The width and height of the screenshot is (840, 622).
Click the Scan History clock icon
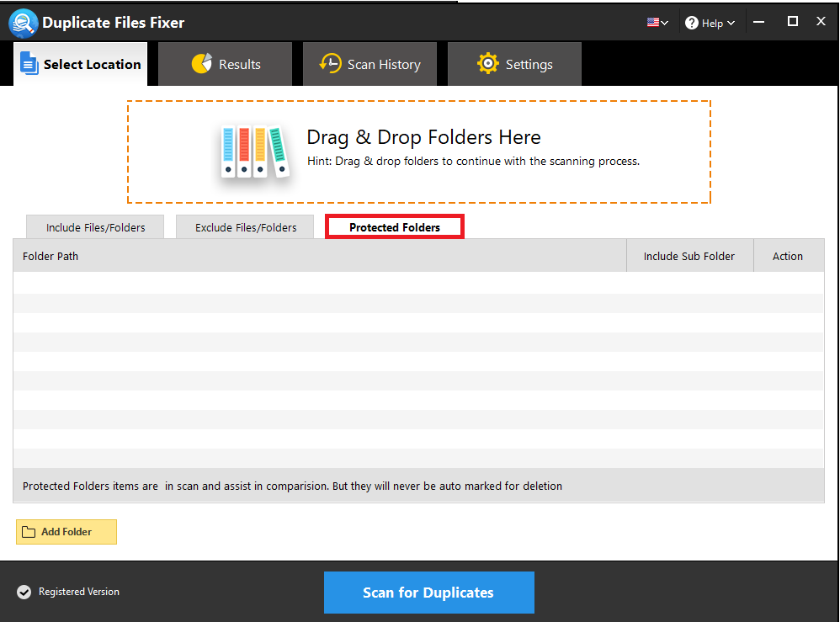pos(331,64)
